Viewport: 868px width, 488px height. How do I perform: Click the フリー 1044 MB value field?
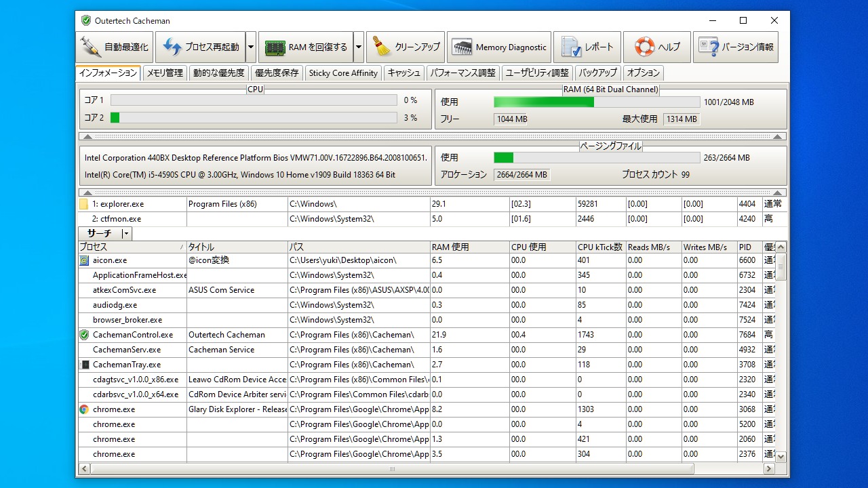tap(511, 119)
